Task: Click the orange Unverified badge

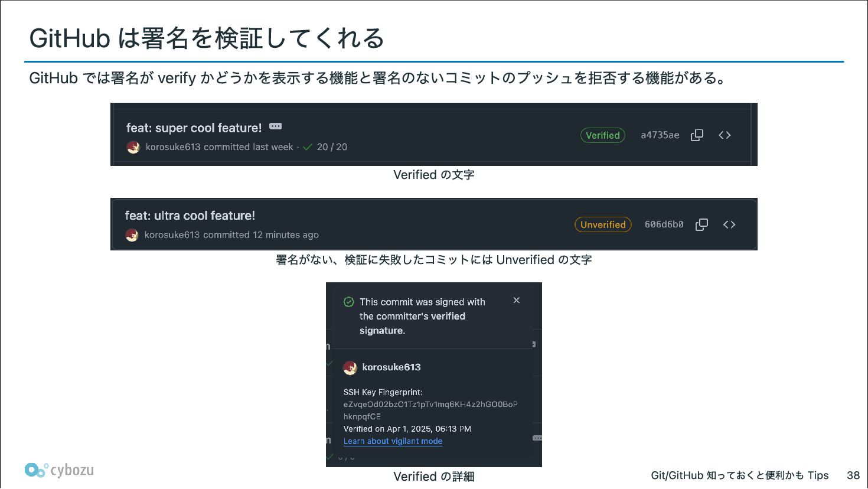Action: click(603, 224)
